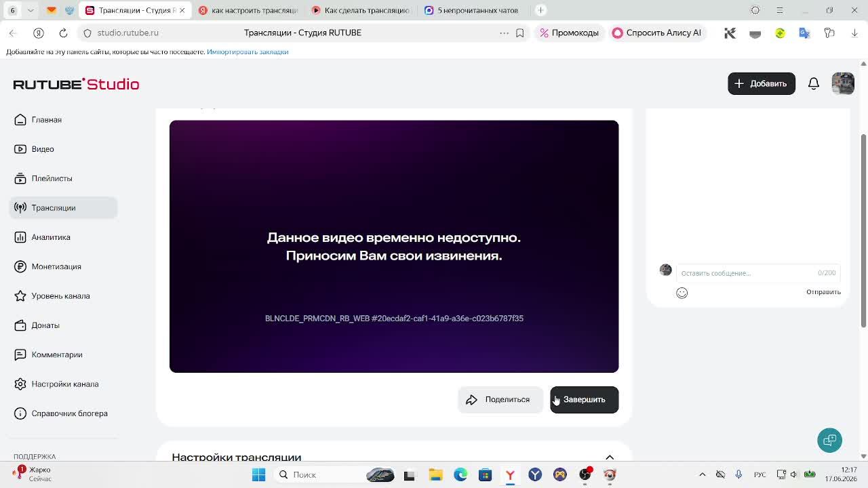Switch to 'Как сделать трансляцию' tab
Screen dimensions: 868x488
tap(361, 10)
